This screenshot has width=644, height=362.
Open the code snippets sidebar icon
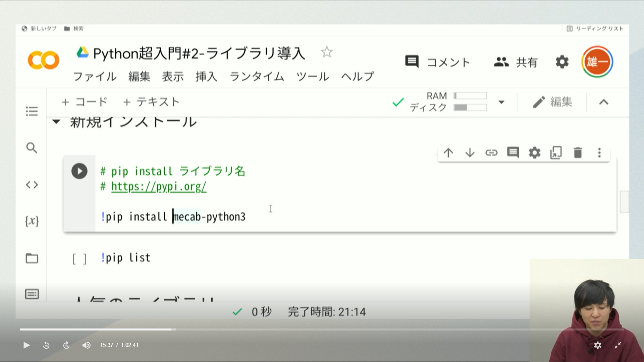32,185
